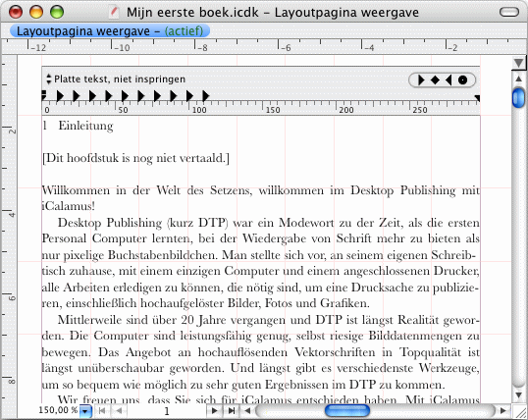528x420 pixels.
Task: Select the Layoutpagina weergave tab
Action: tap(110, 31)
